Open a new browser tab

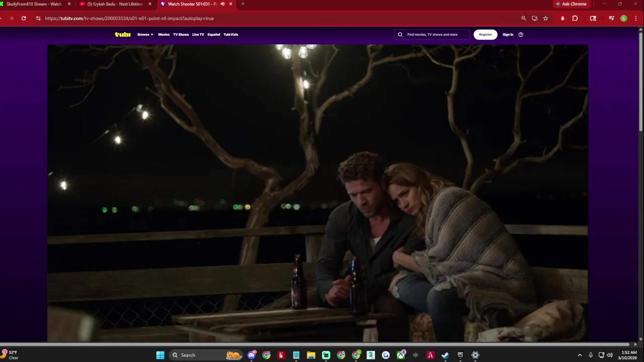[x=243, y=4]
